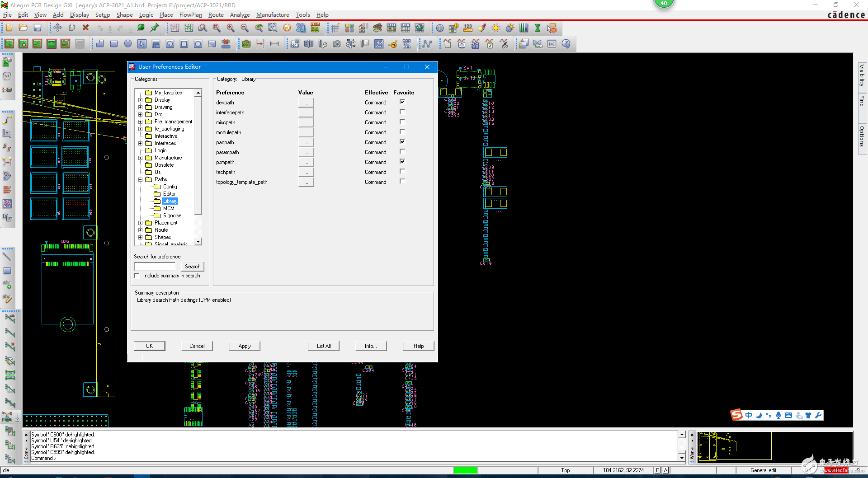The width and height of the screenshot is (868, 478).
Task: Click Categories list scroll down arrow
Action: click(198, 242)
